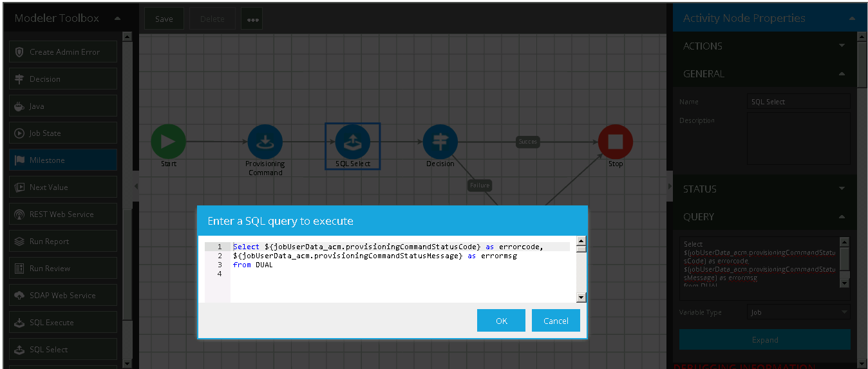Click the Name input field
The image size is (868, 369).
point(798,102)
